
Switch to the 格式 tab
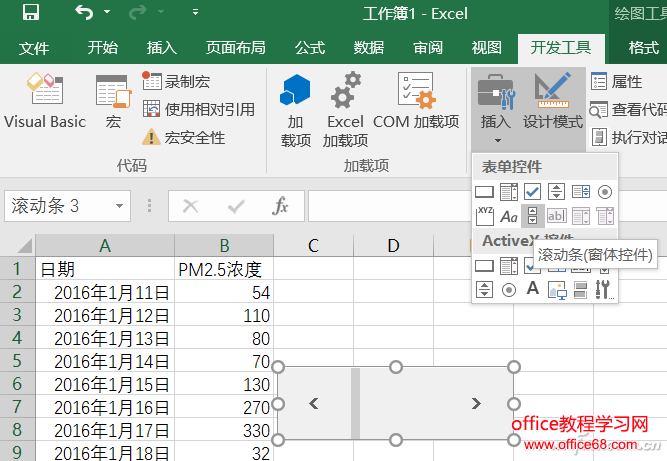(644, 48)
